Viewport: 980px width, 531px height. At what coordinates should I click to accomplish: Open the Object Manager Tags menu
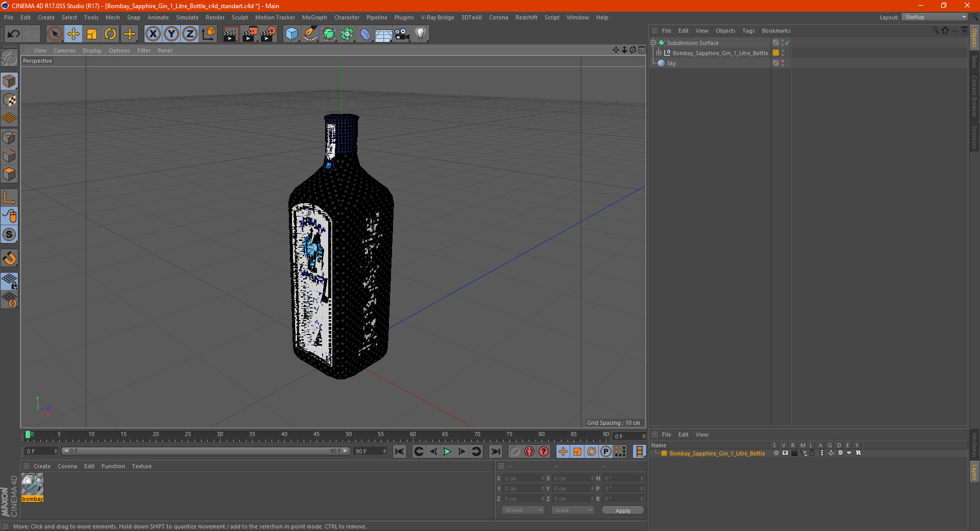[748, 31]
